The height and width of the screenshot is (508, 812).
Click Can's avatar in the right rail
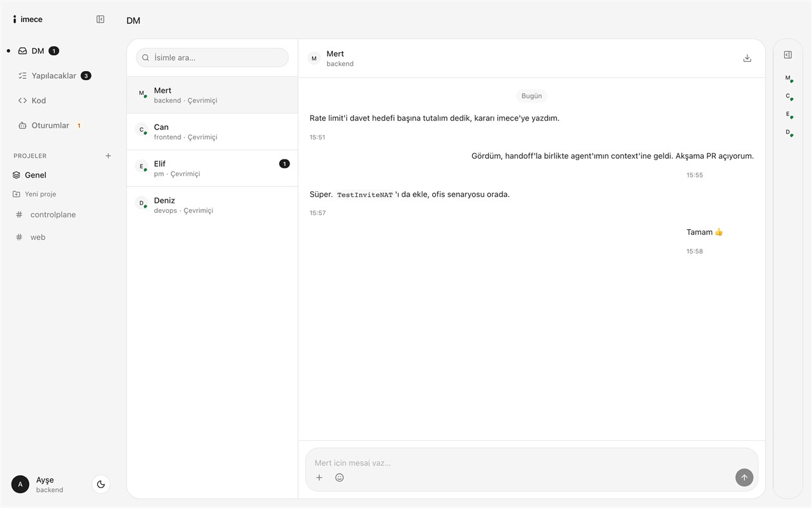788,96
